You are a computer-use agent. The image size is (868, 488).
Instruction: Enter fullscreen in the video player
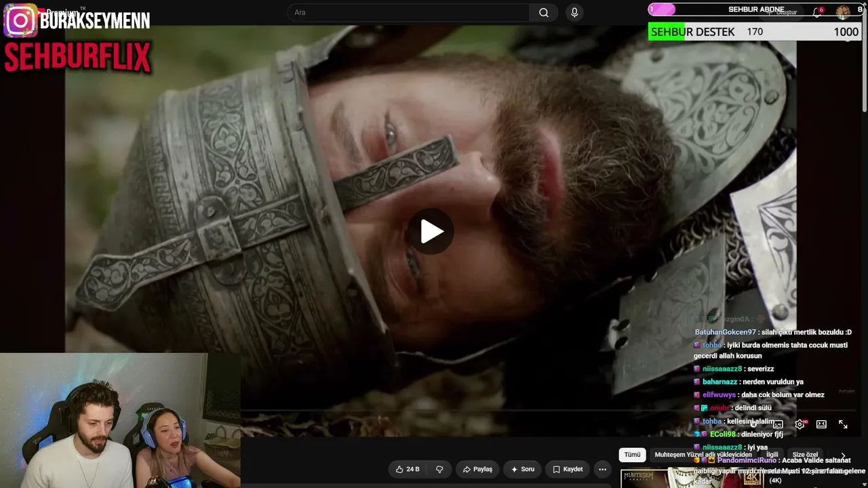pyautogui.click(x=843, y=424)
